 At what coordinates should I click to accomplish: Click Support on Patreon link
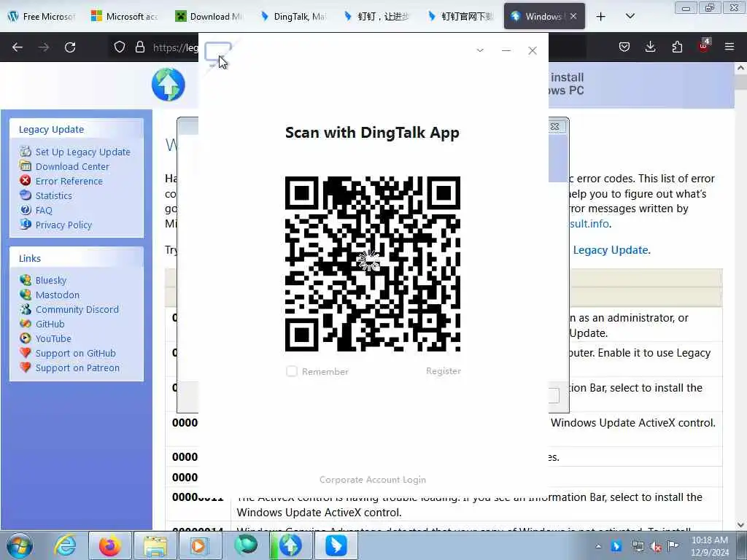(x=77, y=368)
